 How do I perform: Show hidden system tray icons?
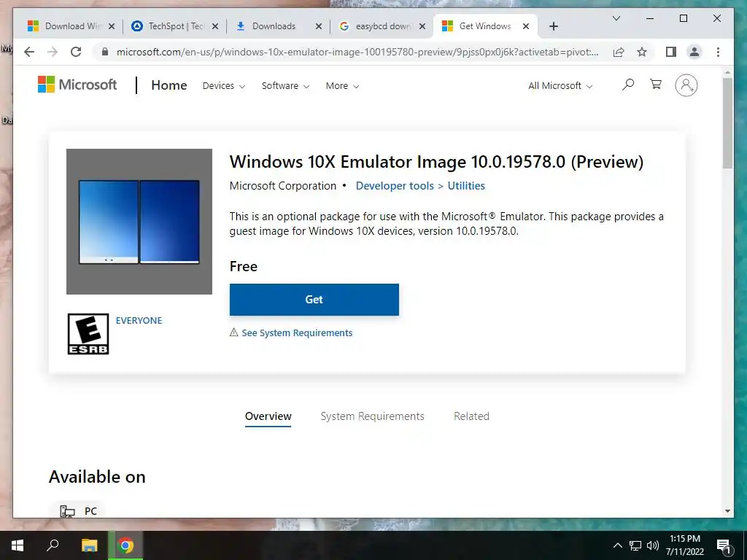(x=617, y=545)
